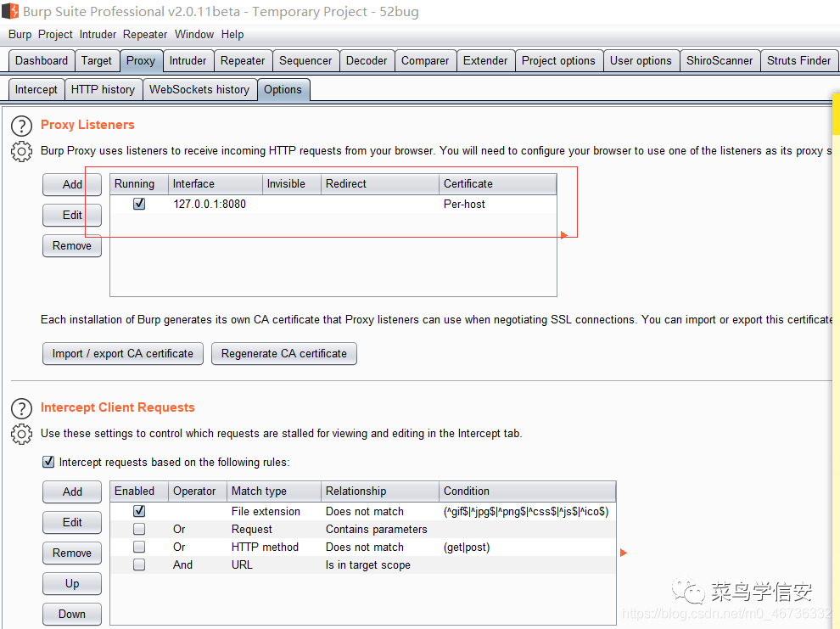840x629 pixels.
Task: Open the Comparer tab
Action: [425, 60]
